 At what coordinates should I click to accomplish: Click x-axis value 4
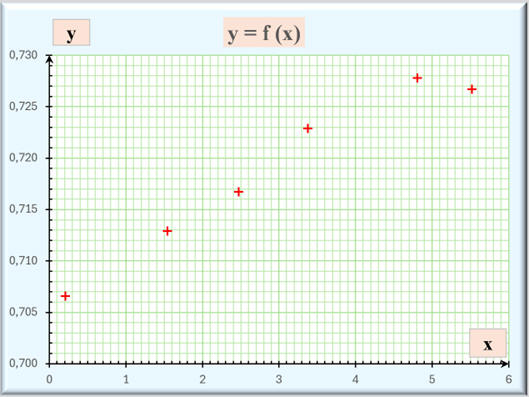(x=355, y=379)
